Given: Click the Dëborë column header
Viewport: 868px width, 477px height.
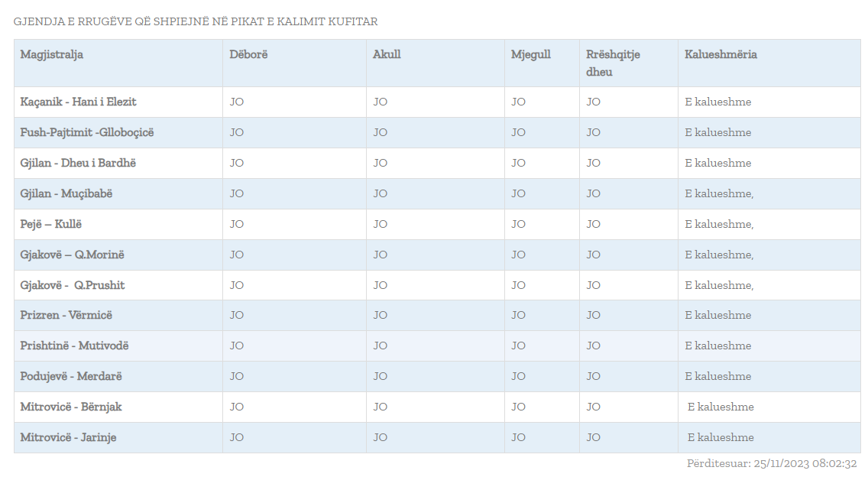Looking at the screenshot, I should point(249,55).
